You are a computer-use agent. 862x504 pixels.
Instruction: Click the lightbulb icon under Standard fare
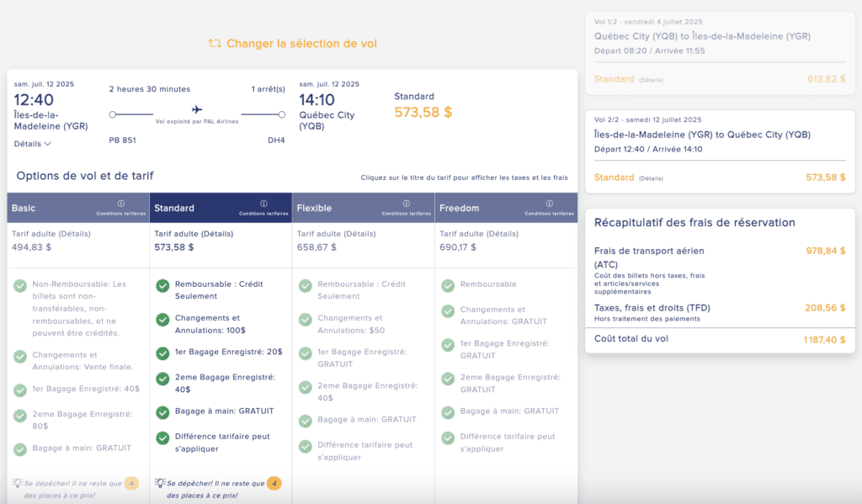click(159, 483)
